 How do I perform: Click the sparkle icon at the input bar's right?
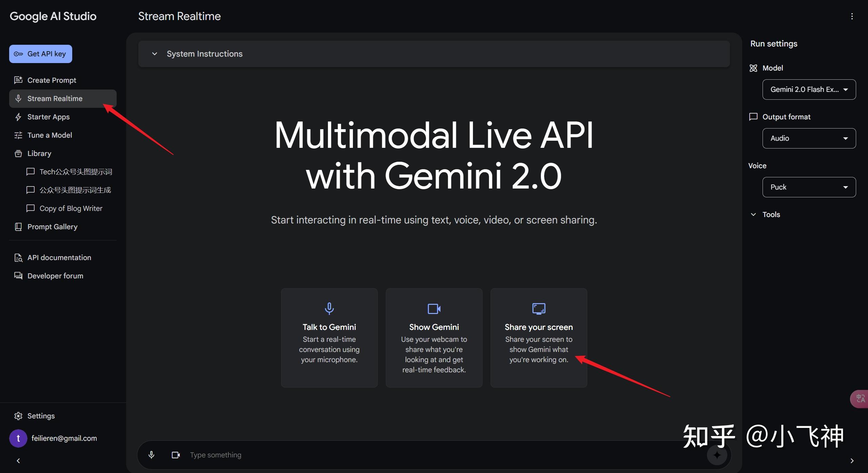point(717,455)
